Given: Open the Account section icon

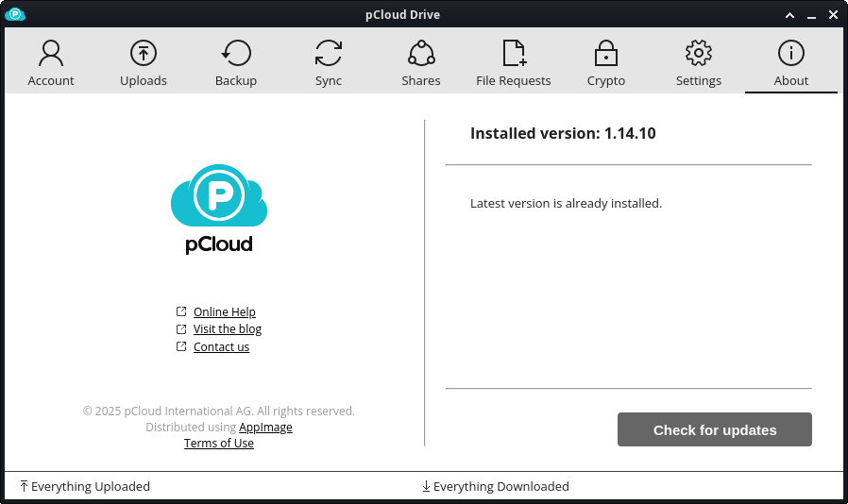Looking at the screenshot, I should [x=51, y=54].
